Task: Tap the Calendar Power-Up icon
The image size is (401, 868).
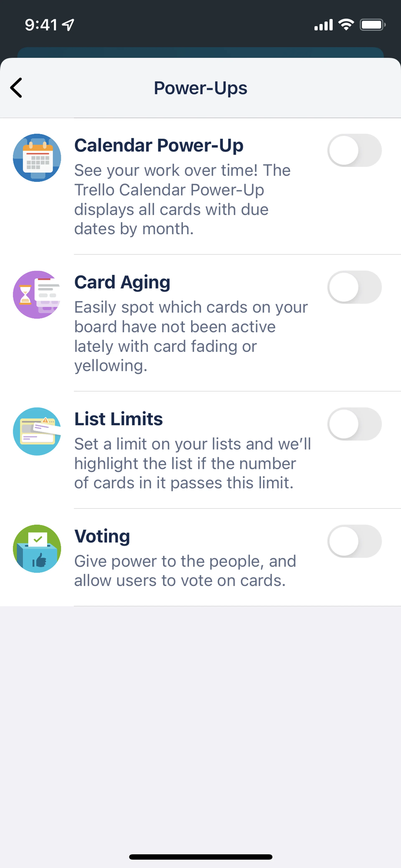Action: 37,158
